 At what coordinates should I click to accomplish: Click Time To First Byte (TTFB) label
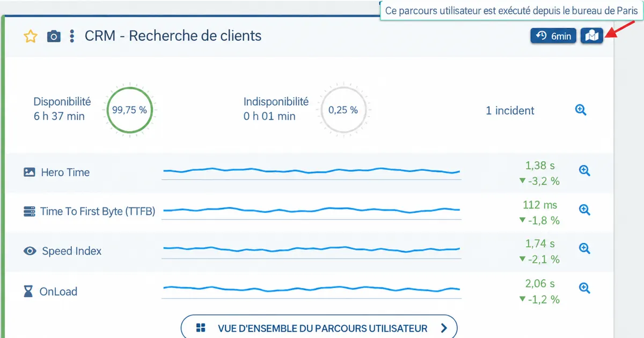[98, 212]
